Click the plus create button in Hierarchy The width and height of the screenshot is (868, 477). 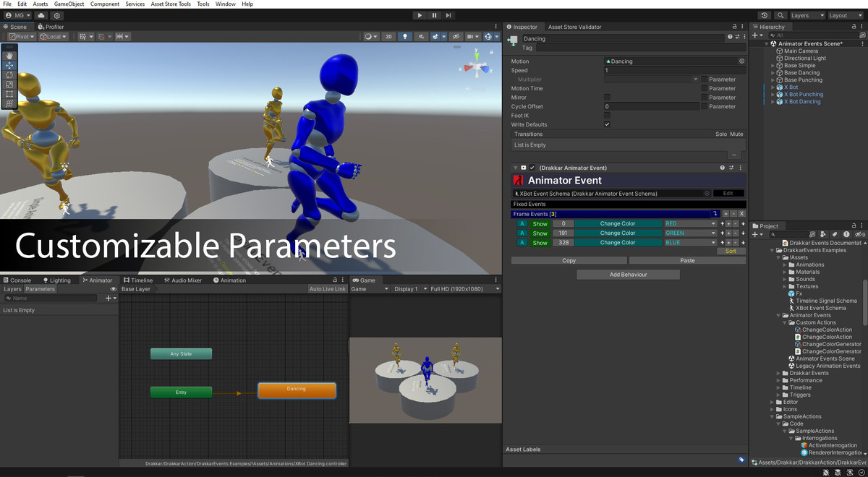(757, 35)
